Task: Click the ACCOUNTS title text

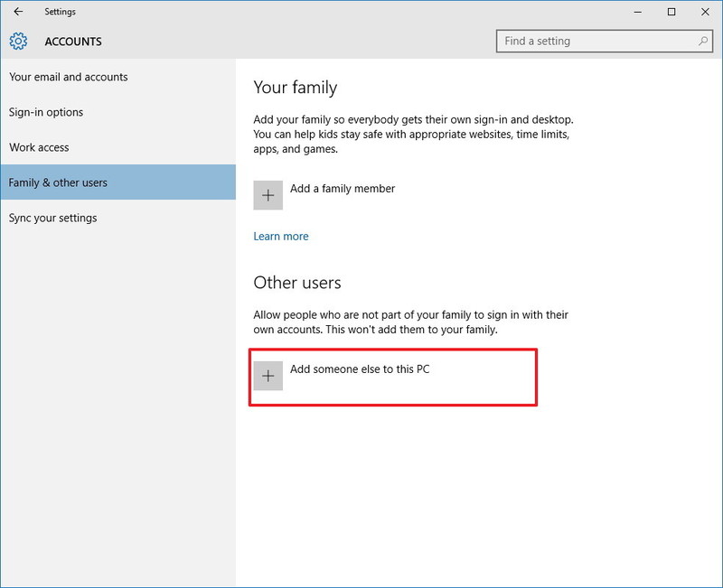Action: (x=73, y=42)
